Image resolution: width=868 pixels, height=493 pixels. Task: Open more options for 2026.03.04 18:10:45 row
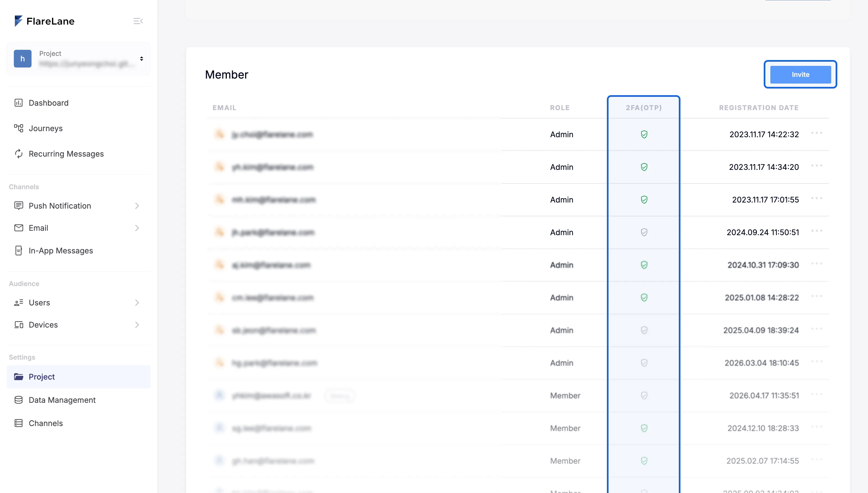[817, 361]
